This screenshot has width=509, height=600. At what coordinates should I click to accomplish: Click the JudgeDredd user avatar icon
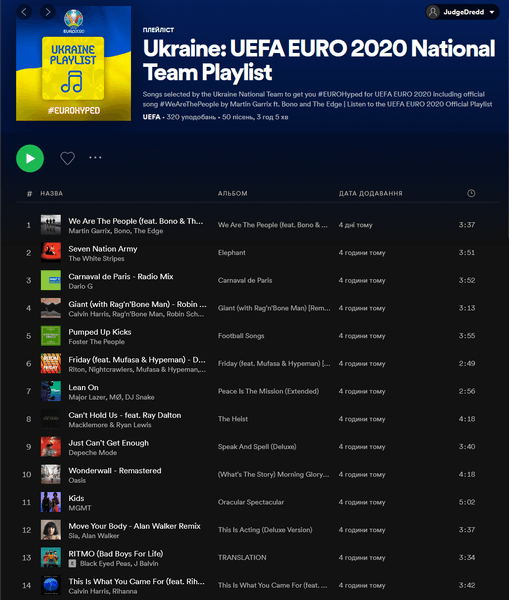(x=433, y=12)
